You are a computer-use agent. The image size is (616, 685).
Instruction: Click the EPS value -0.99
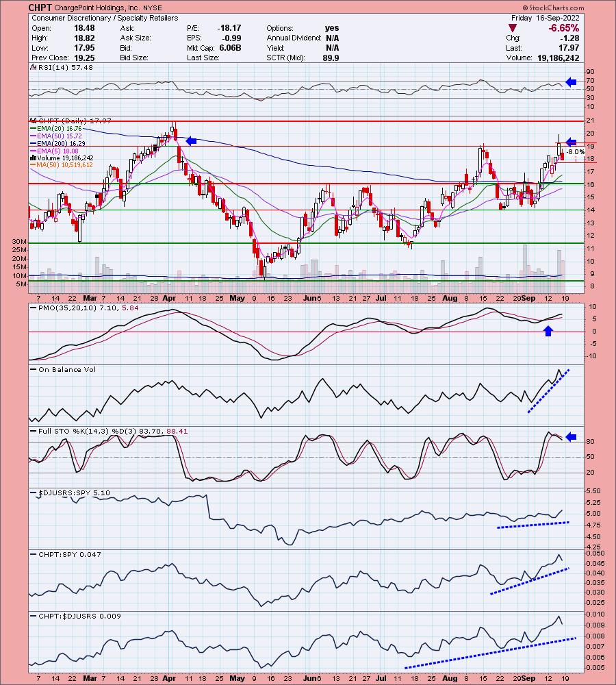[x=232, y=38]
